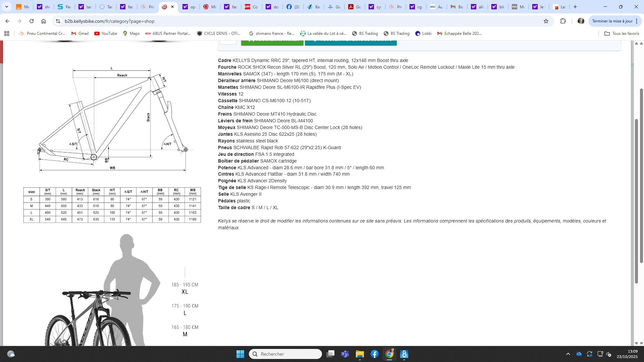This screenshot has height=362, width=644.
Task: Open the Extensions puzzle icon
Action: tap(563, 21)
